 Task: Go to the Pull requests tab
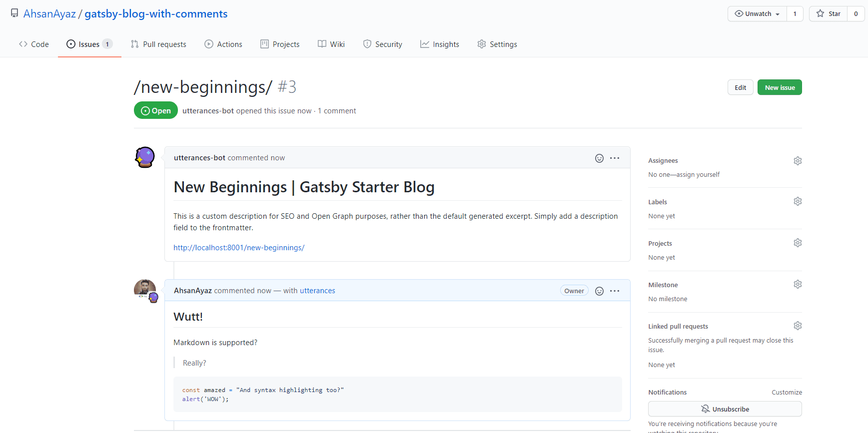[x=158, y=44]
